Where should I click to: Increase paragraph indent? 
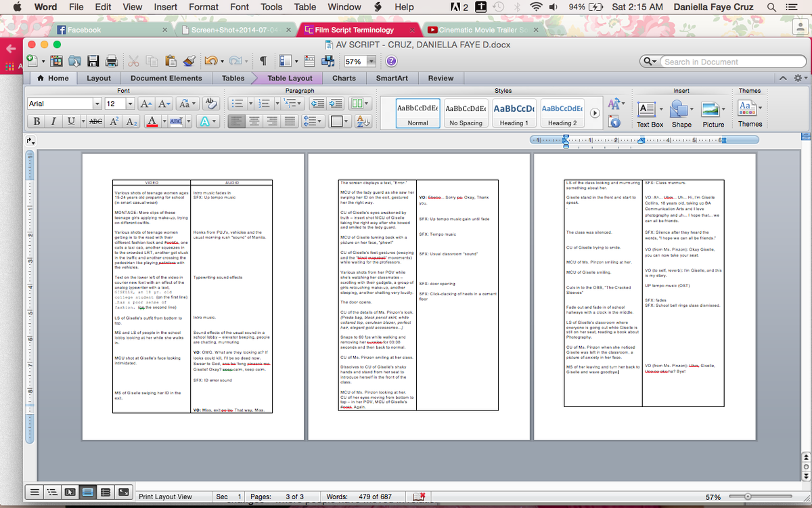(x=335, y=104)
